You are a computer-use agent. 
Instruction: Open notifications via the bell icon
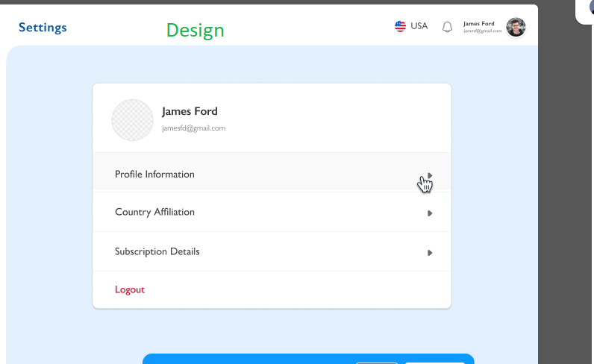[447, 27]
